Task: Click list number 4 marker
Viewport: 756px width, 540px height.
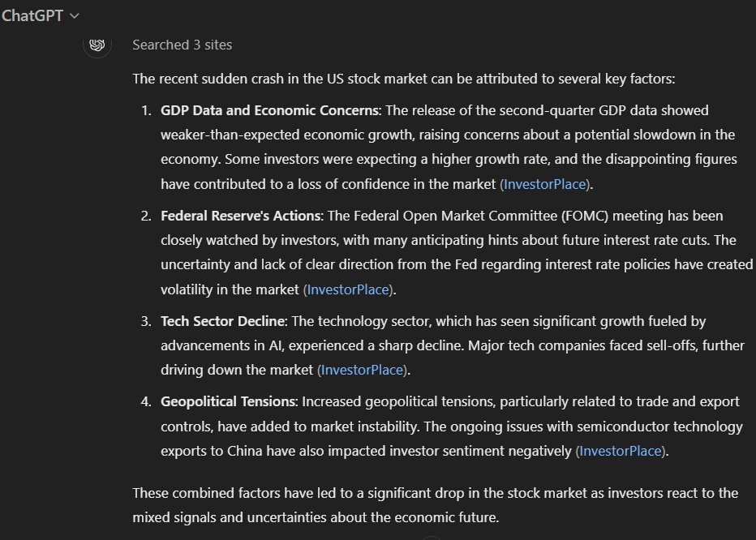Action: point(147,401)
